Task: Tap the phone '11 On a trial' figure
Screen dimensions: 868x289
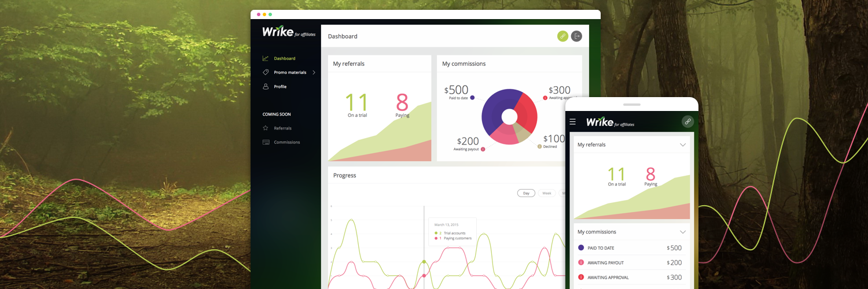Action: tap(617, 176)
